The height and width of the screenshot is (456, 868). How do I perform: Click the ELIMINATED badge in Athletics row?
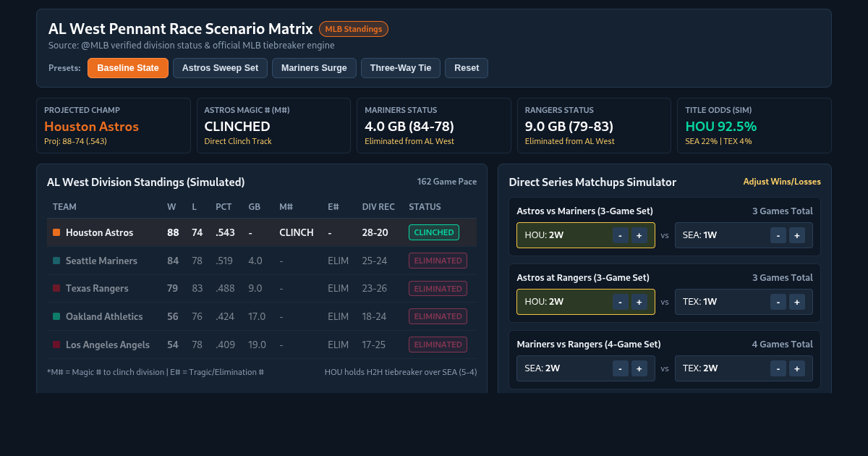438,316
